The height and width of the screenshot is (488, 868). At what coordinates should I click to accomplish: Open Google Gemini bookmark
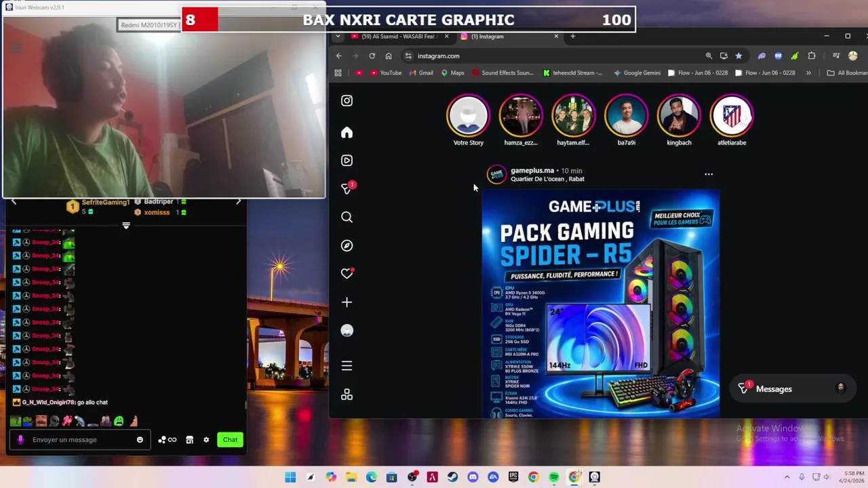point(637,73)
